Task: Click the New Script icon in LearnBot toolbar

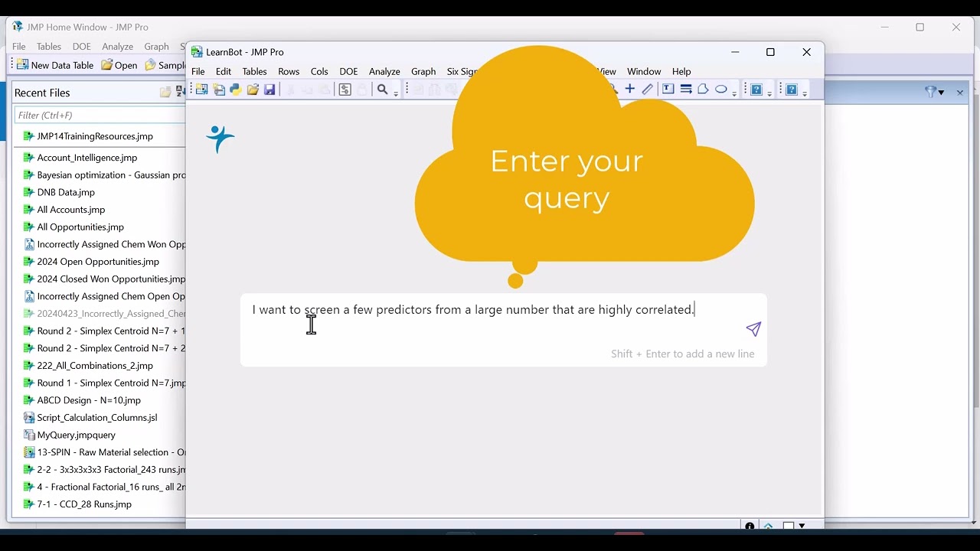Action: pyautogui.click(x=219, y=90)
